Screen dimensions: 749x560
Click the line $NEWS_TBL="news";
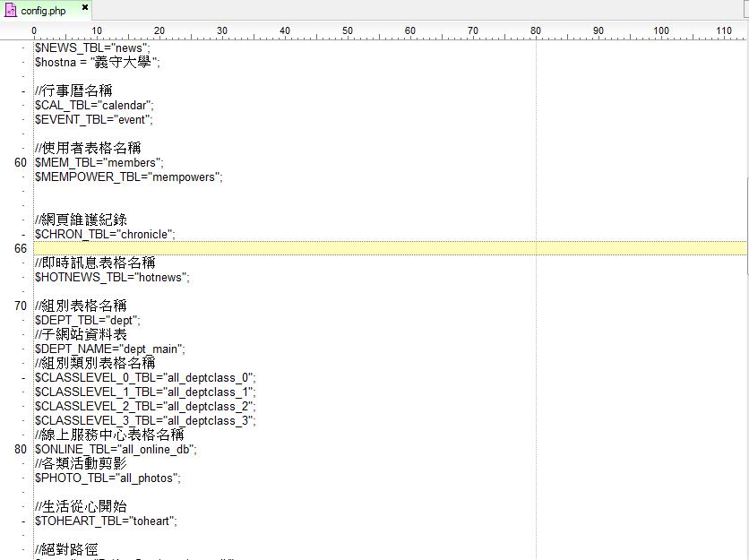[x=92, y=47]
